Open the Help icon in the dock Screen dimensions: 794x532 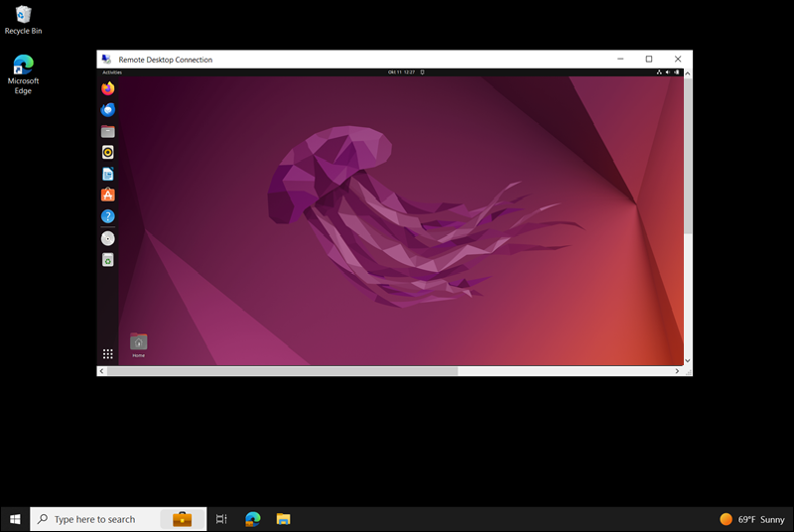coord(108,216)
